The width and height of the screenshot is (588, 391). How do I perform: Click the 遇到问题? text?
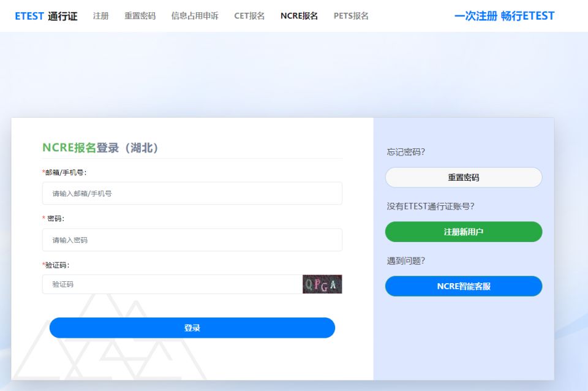(x=405, y=260)
